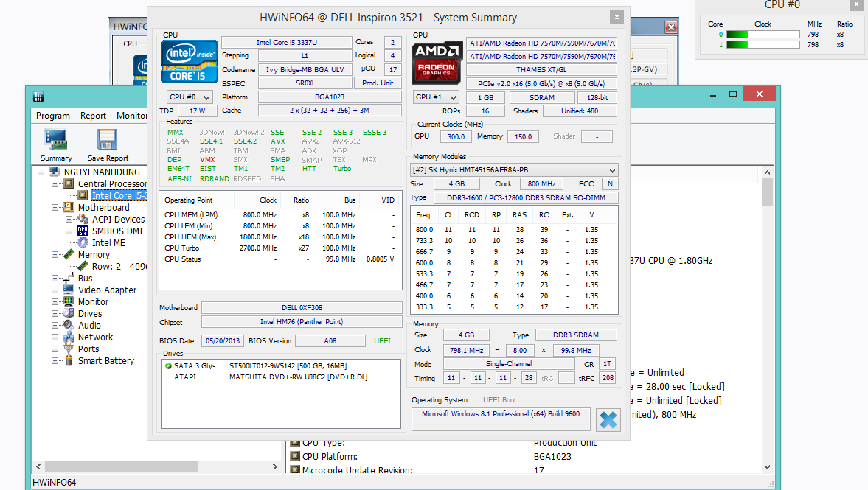Screen dimensions: 868x490
Task: Select the Intel ME tree node
Action: (108, 242)
